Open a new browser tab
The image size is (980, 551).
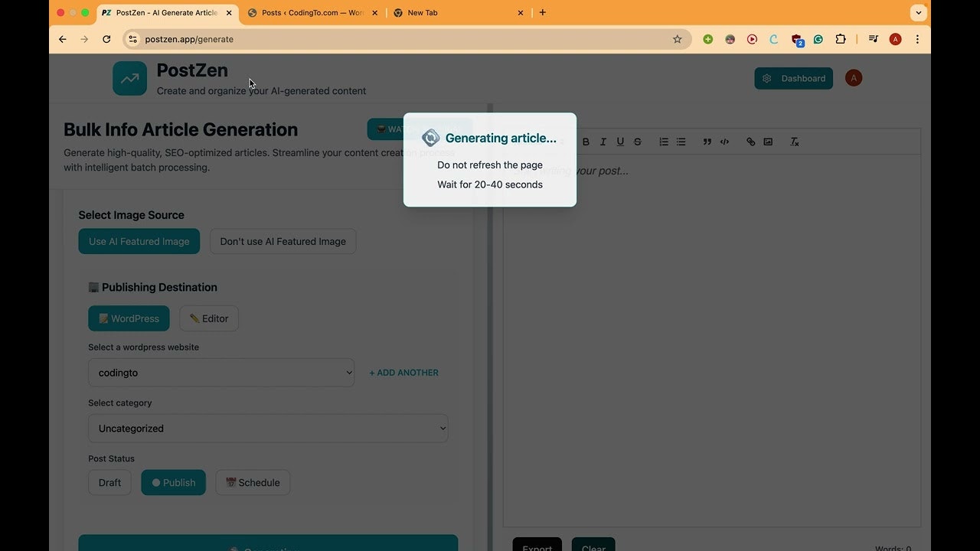point(543,12)
